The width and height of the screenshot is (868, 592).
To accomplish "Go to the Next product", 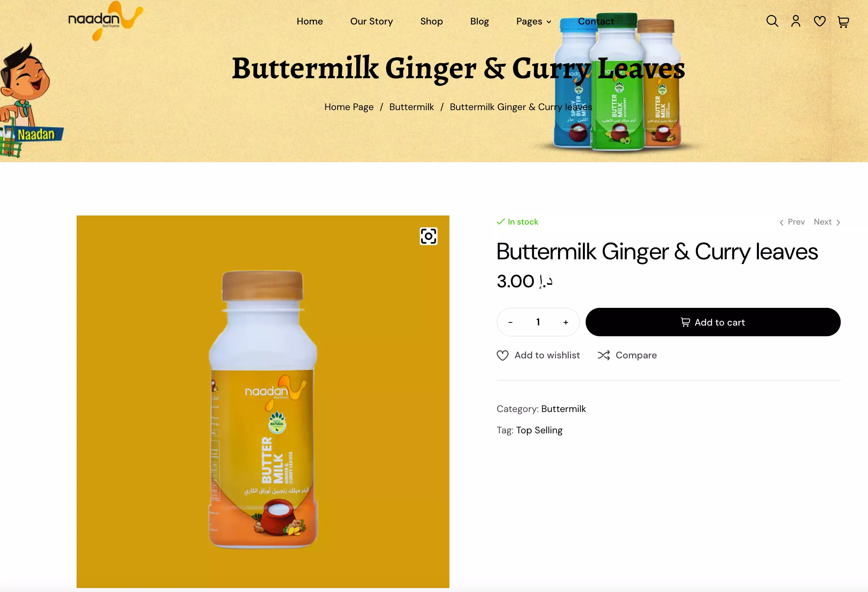I will coord(827,222).
